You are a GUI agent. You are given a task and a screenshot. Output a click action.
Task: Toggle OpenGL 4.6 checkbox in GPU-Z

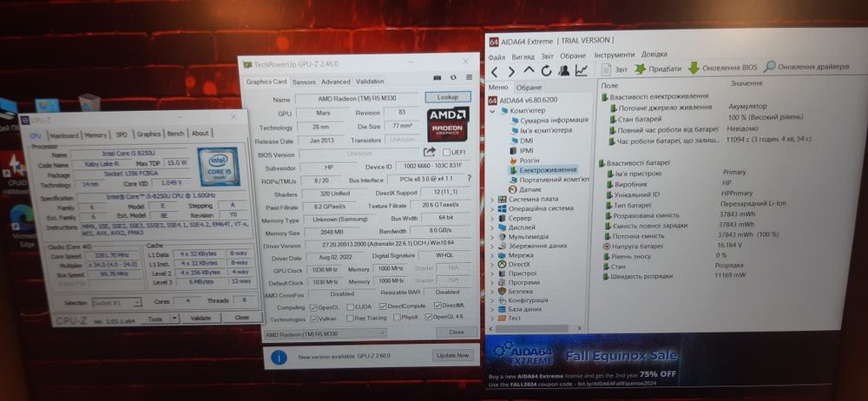(x=428, y=318)
